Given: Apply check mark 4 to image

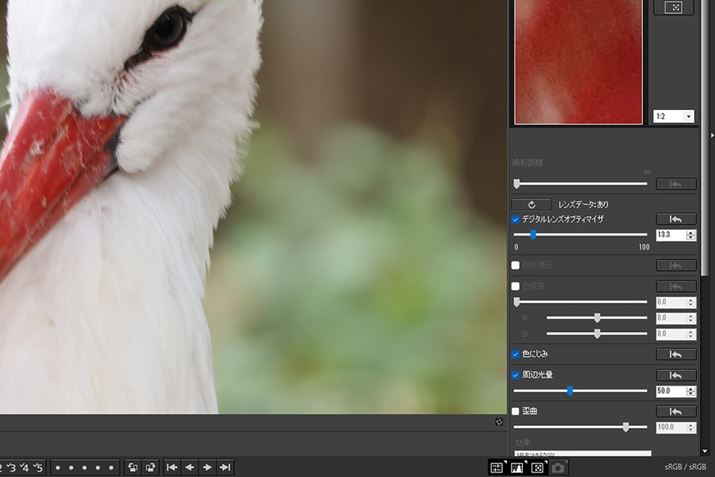Looking at the screenshot, I should pos(25,467).
